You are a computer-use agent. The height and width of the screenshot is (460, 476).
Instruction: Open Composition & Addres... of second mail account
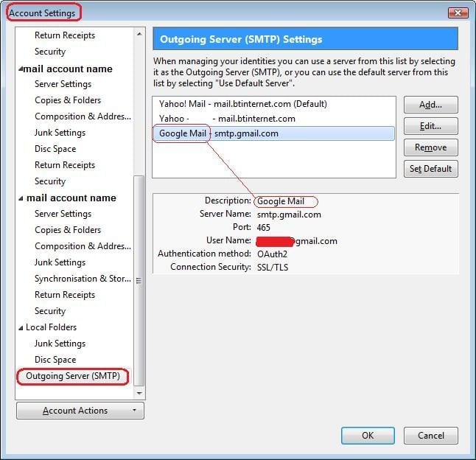[83, 246]
